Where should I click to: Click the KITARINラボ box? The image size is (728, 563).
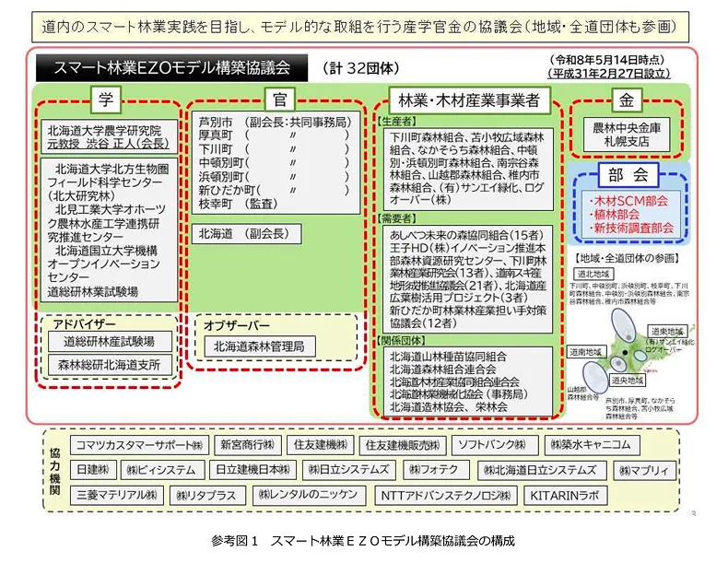(x=565, y=495)
